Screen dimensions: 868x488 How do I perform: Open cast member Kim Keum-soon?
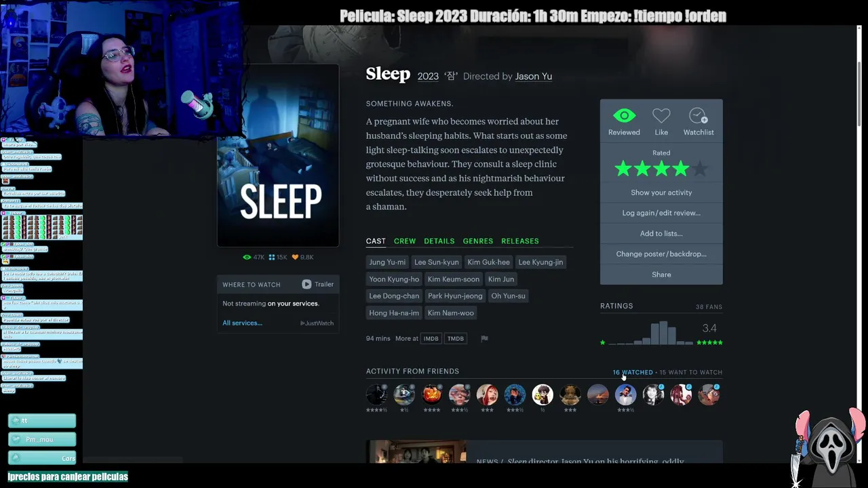(454, 279)
